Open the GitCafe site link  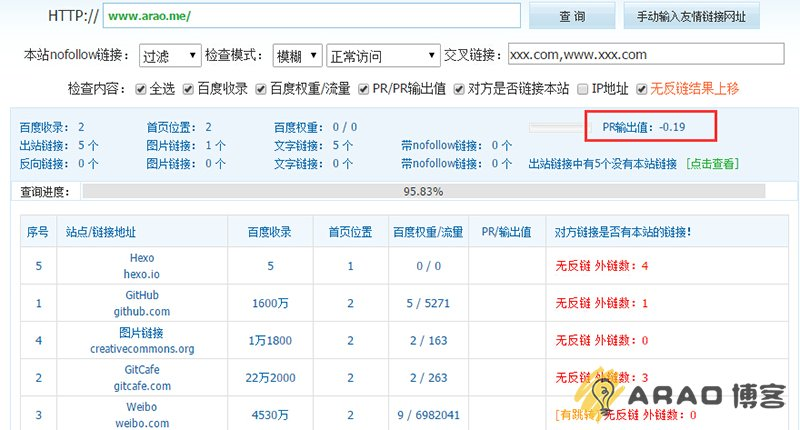(142, 369)
